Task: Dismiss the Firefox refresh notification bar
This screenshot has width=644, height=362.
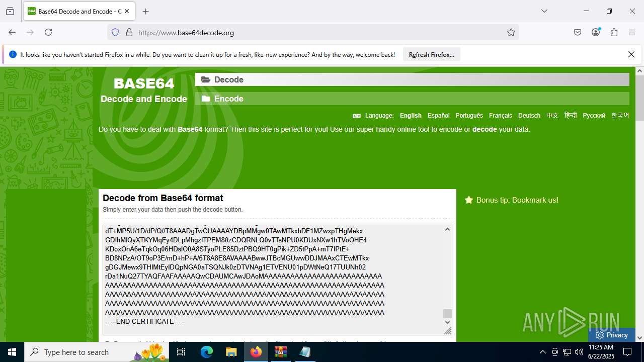Action: click(631, 54)
